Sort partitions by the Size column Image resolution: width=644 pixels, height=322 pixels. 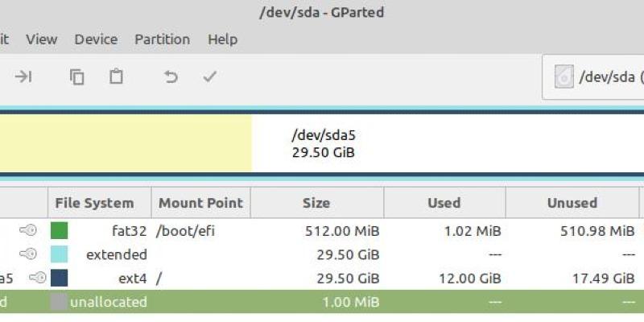pyautogui.click(x=316, y=203)
